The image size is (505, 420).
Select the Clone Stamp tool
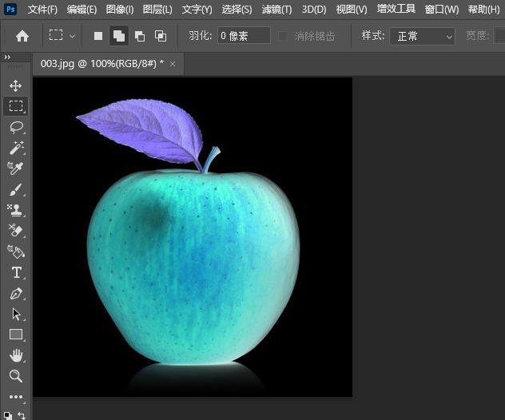[15, 210]
